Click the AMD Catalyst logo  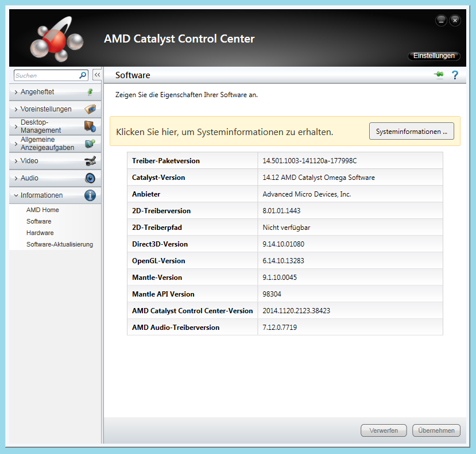pos(56,39)
